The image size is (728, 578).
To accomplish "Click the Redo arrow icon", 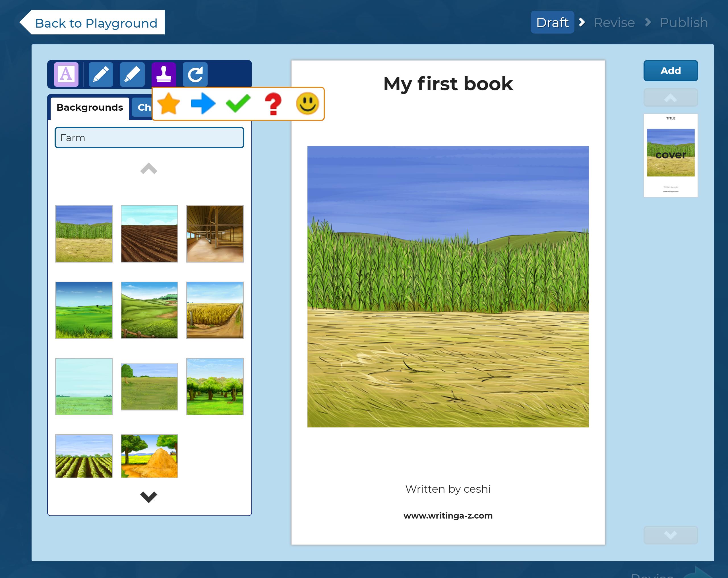I will (x=195, y=74).
